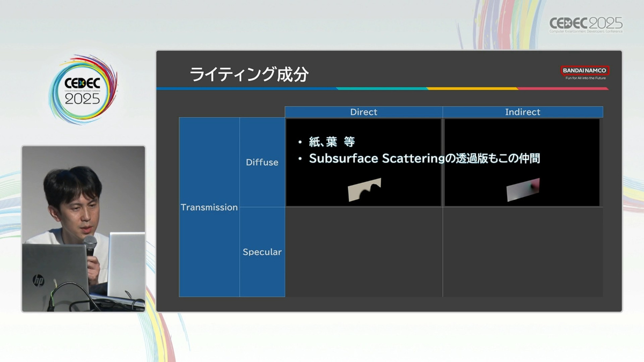Click the empty Indirect Specular cell

[522, 252]
